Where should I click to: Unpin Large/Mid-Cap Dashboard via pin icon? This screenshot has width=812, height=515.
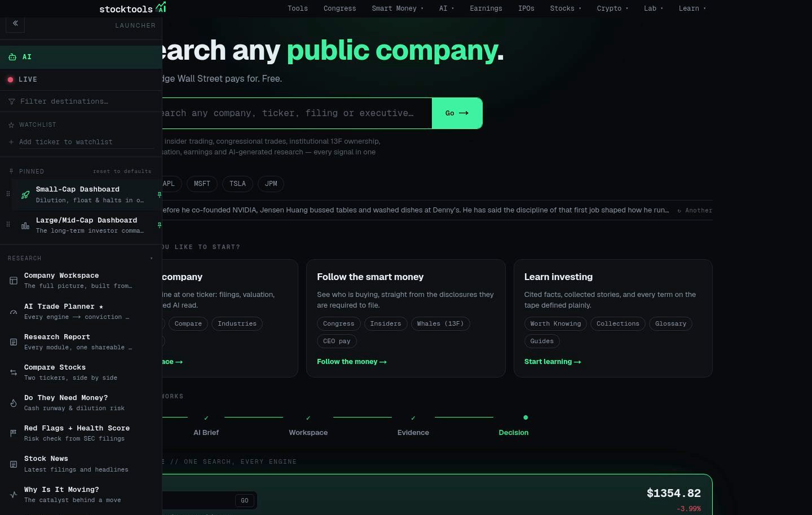click(x=160, y=225)
